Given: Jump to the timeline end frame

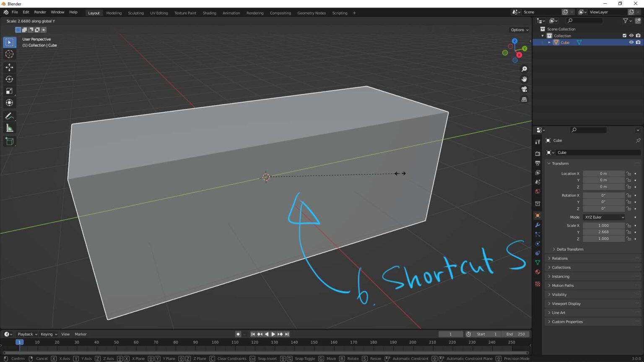Looking at the screenshot, I should click(287, 334).
